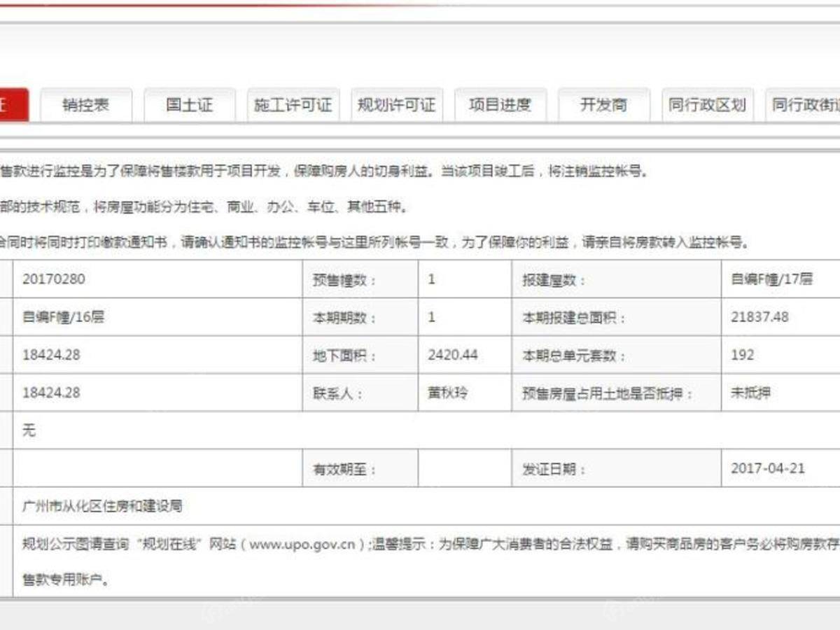Screen dimensions: 840x630
Task: Select the 21837.48 area value
Action: (x=759, y=317)
